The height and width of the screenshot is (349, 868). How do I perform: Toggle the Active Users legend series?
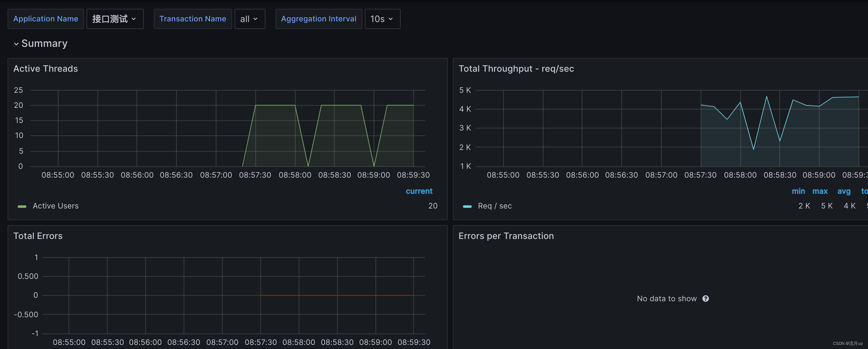coord(56,206)
